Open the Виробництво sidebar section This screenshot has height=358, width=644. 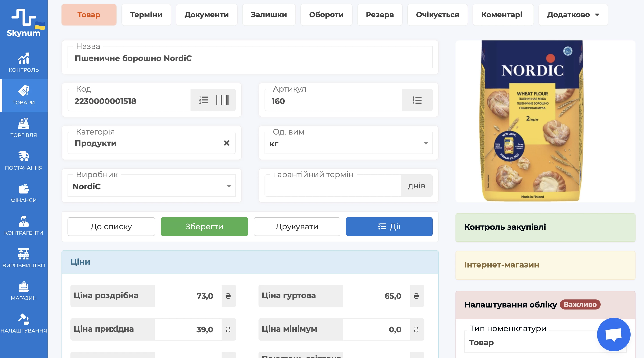pyautogui.click(x=24, y=258)
